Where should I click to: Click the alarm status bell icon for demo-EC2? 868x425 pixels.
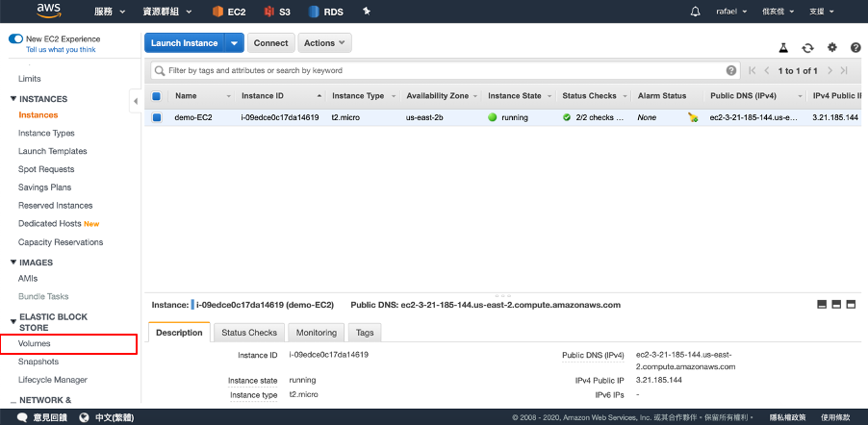693,117
